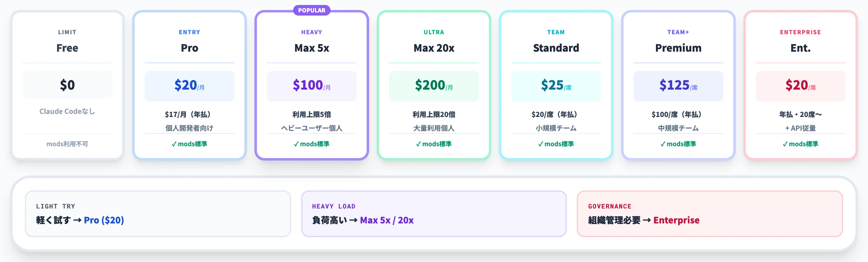Click the TEAM+ label above Premium
This screenshot has height=262, width=868.
click(x=678, y=32)
